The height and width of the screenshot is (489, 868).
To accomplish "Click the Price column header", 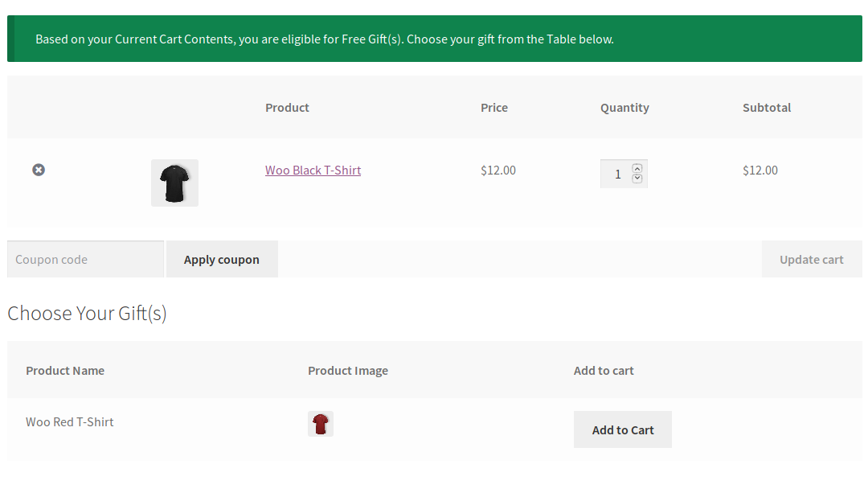I will tap(494, 108).
